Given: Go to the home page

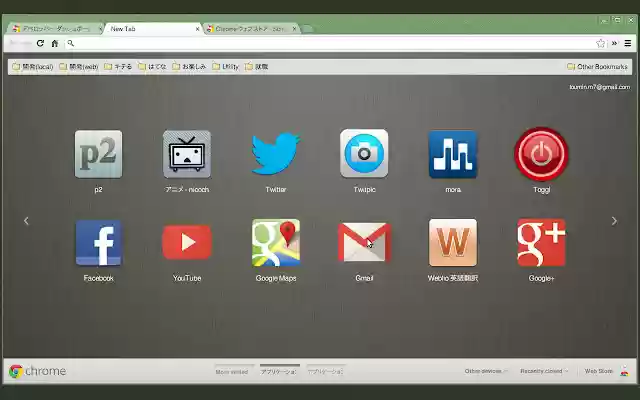Looking at the screenshot, I should (55, 43).
